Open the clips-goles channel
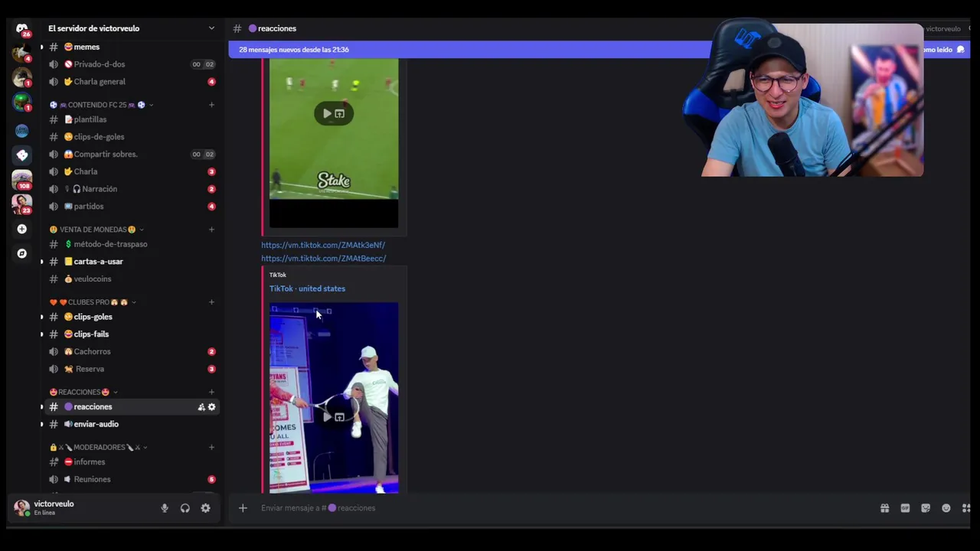Viewport: 980px width, 551px height. (x=132, y=317)
